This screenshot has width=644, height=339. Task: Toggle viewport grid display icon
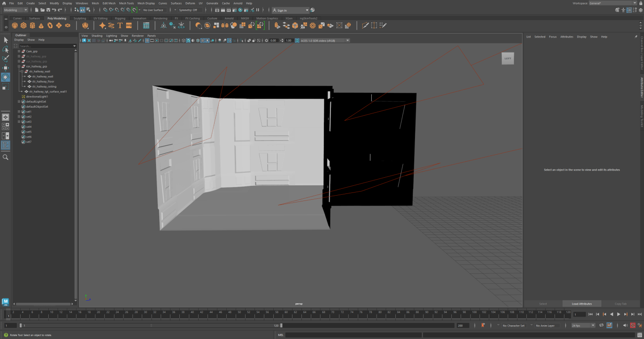coord(147,41)
